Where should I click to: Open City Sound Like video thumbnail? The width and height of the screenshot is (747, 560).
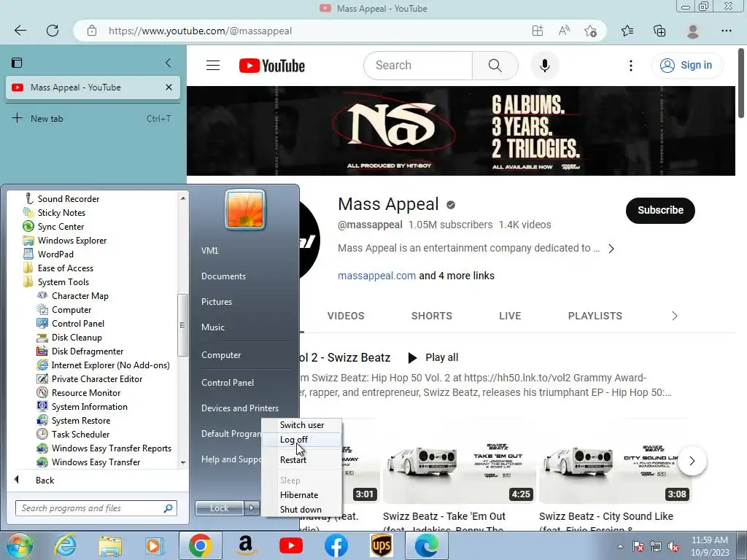click(615, 461)
